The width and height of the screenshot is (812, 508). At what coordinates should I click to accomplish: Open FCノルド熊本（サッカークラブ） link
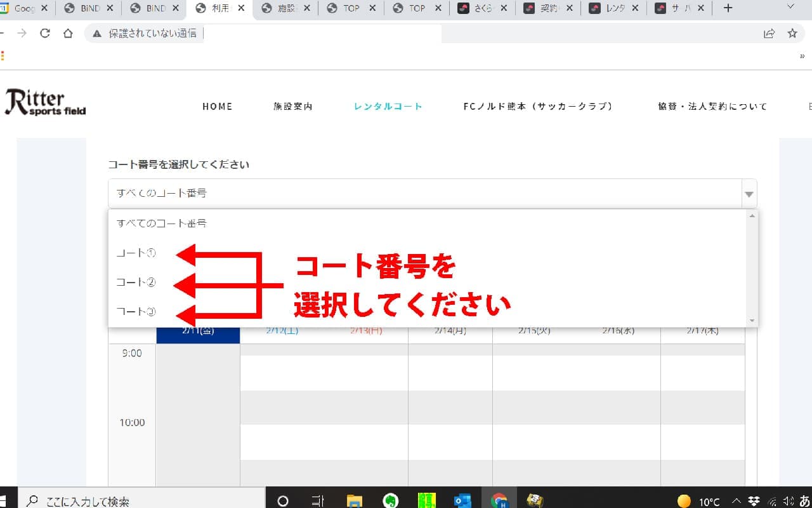click(x=538, y=107)
